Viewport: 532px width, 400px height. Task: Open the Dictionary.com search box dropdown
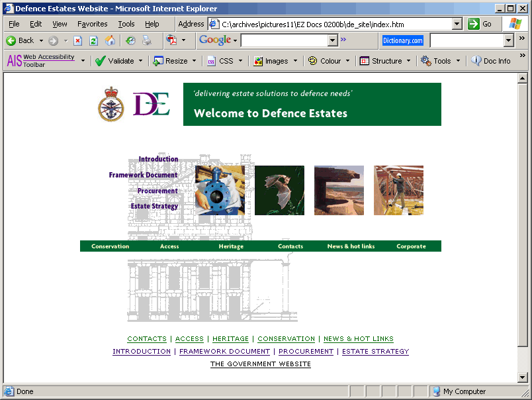coord(508,41)
